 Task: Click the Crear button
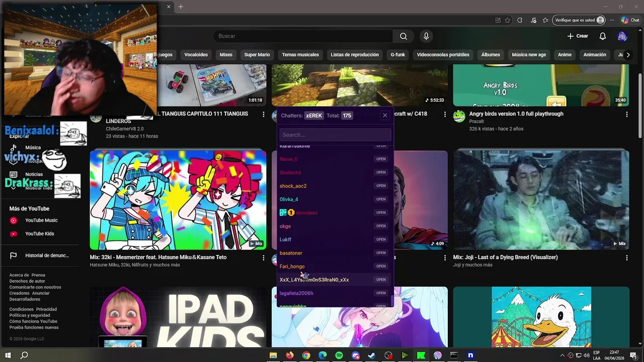click(x=578, y=36)
